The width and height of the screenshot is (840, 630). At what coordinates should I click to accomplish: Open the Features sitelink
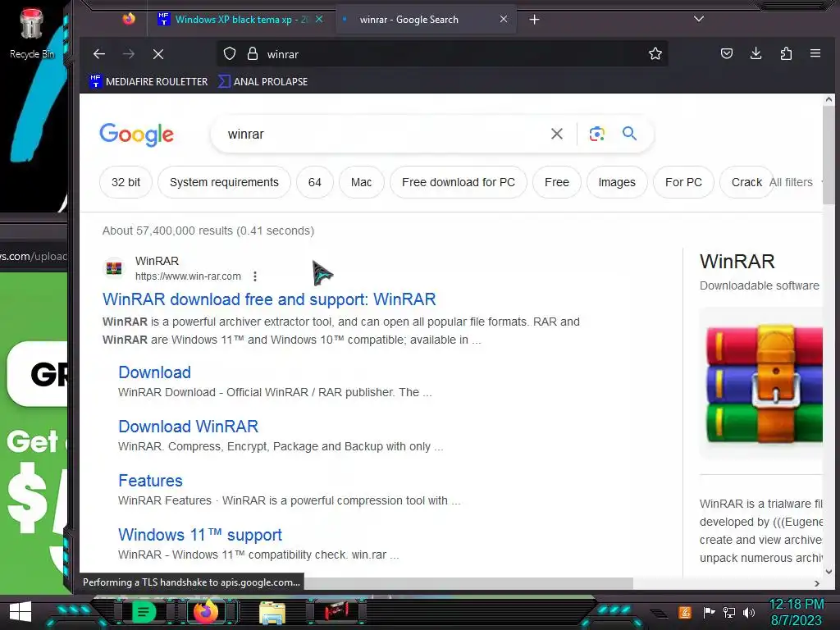coord(150,481)
